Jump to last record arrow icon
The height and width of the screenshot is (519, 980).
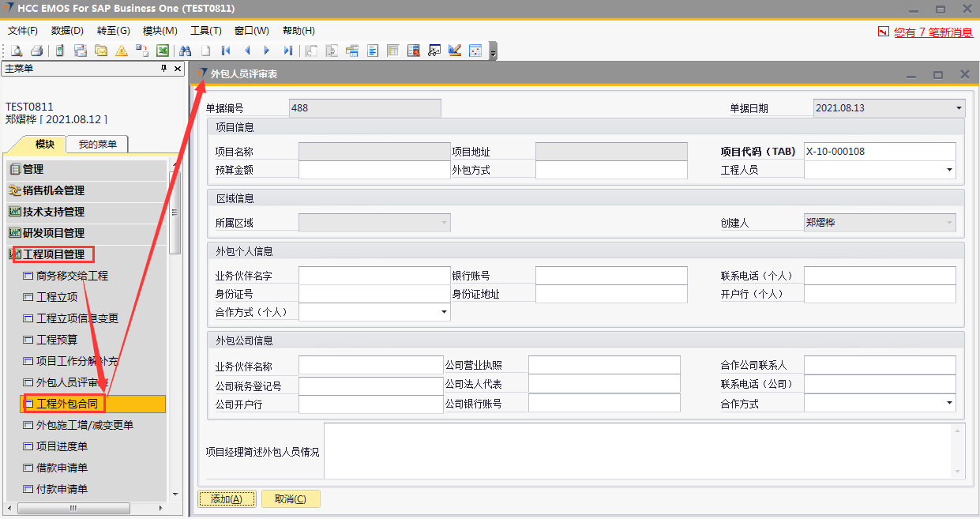pyautogui.click(x=287, y=51)
